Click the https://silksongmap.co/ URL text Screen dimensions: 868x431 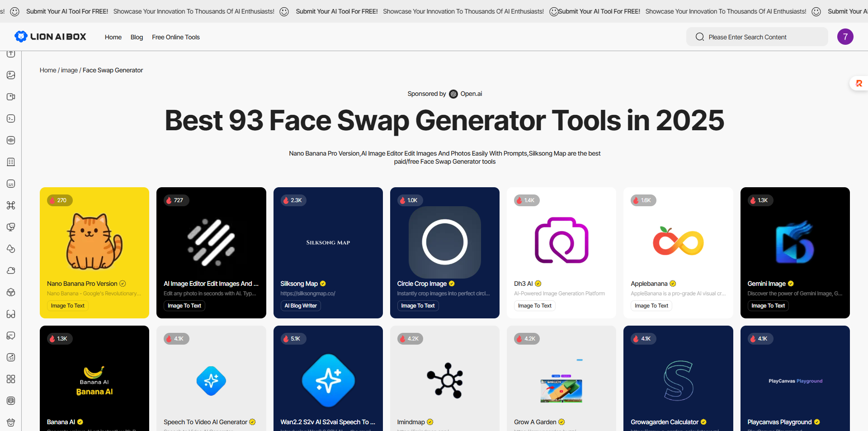[x=308, y=294]
